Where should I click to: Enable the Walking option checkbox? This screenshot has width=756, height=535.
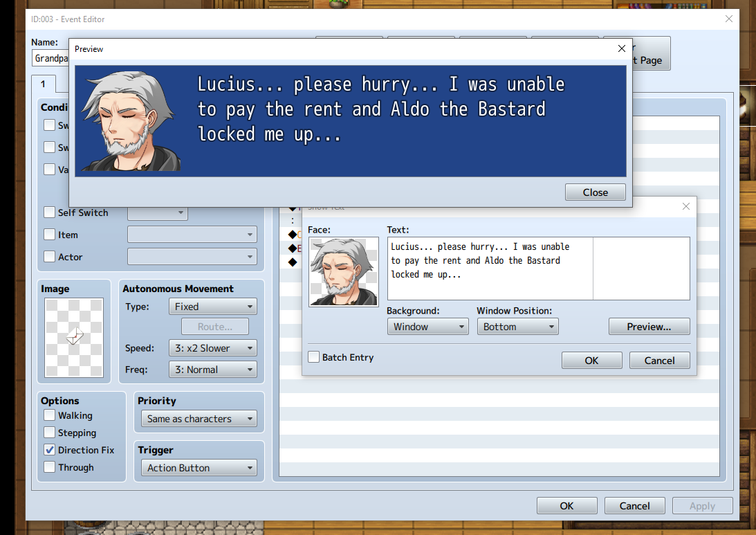50,415
